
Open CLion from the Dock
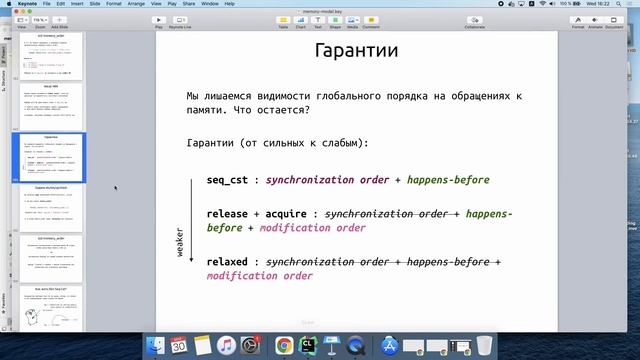[x=307, y=345]
